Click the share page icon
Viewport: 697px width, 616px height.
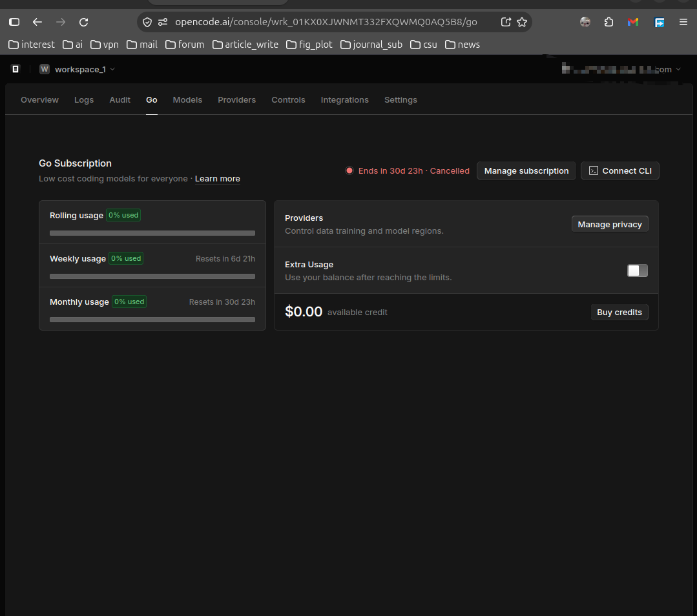pyautogui.click(x=506, y=22)
